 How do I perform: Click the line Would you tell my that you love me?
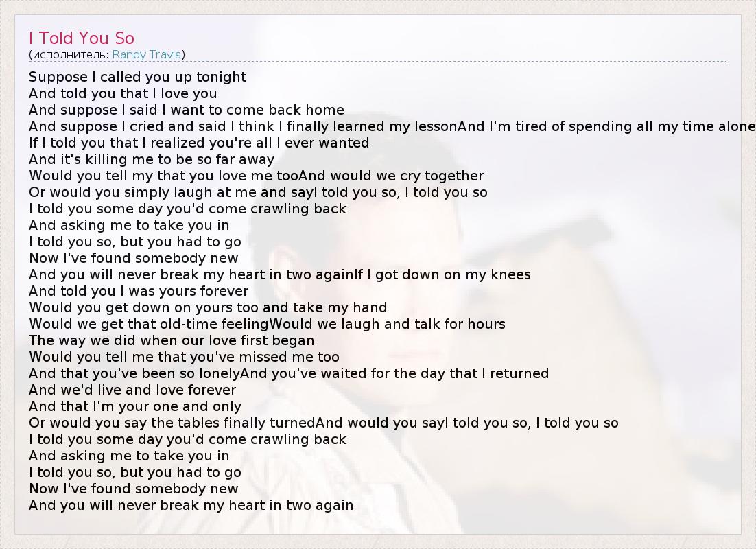[256, 176]
